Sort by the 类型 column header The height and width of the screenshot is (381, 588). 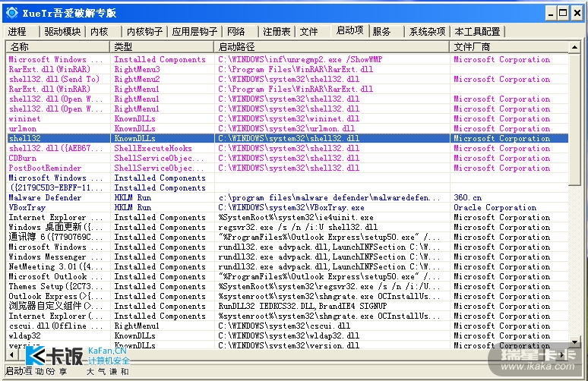162,47
